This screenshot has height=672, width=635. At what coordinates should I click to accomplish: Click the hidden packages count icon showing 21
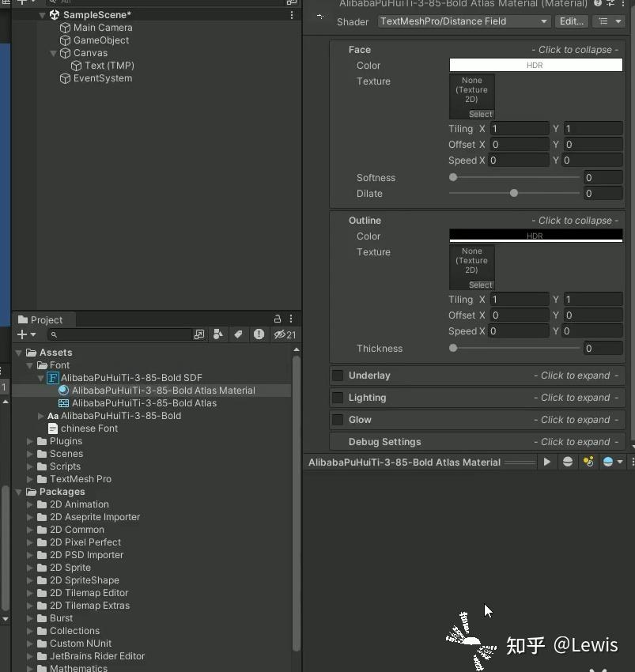(x=284, y=334)
